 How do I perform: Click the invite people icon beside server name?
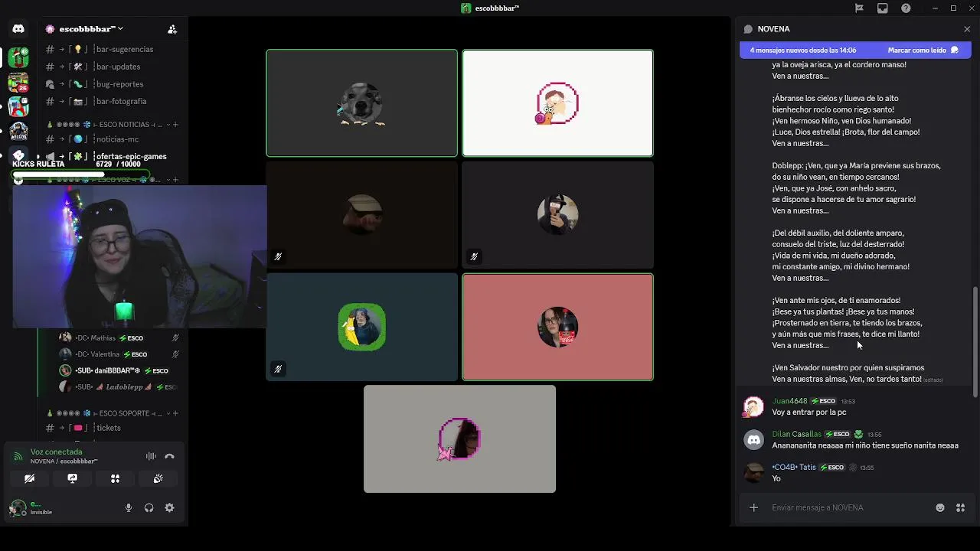click(x=172, y=29)
